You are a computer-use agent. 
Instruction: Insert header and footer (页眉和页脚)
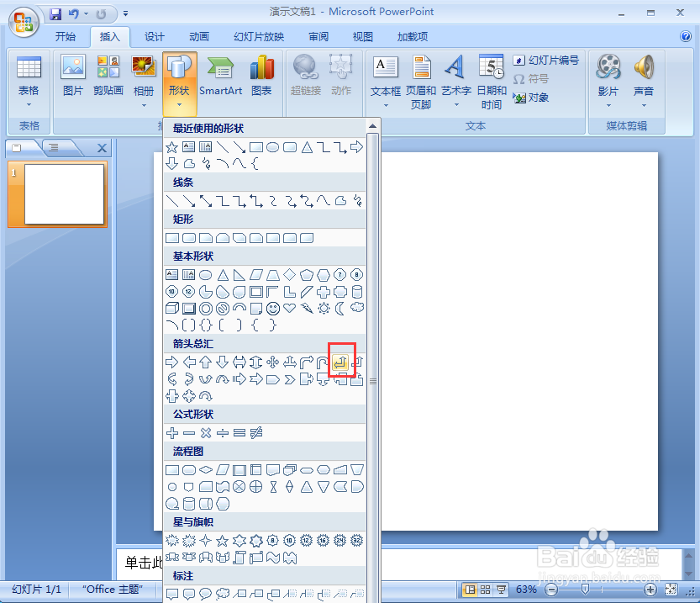click(421, 82)
